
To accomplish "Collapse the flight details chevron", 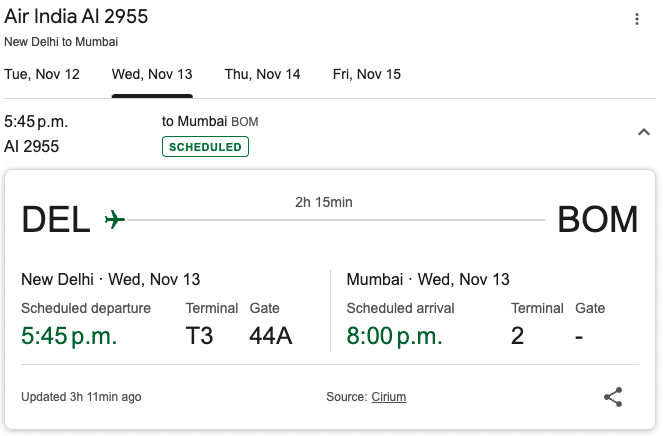I will click(643, 131).
